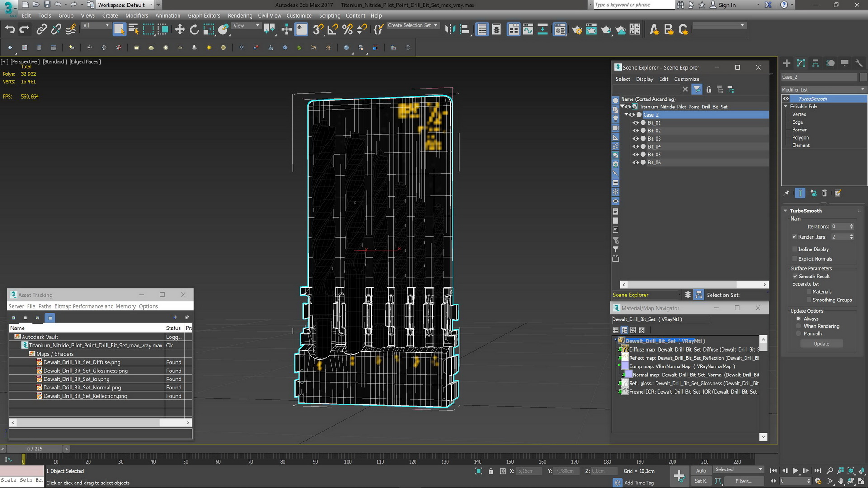Choose the Select and Rotate tool
Screen dimensions: 868x488
click(194, 30)
